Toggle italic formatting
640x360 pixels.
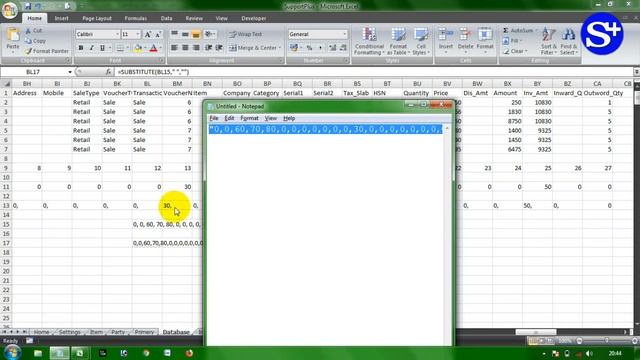pyautogui.click(x=91, y=48)
